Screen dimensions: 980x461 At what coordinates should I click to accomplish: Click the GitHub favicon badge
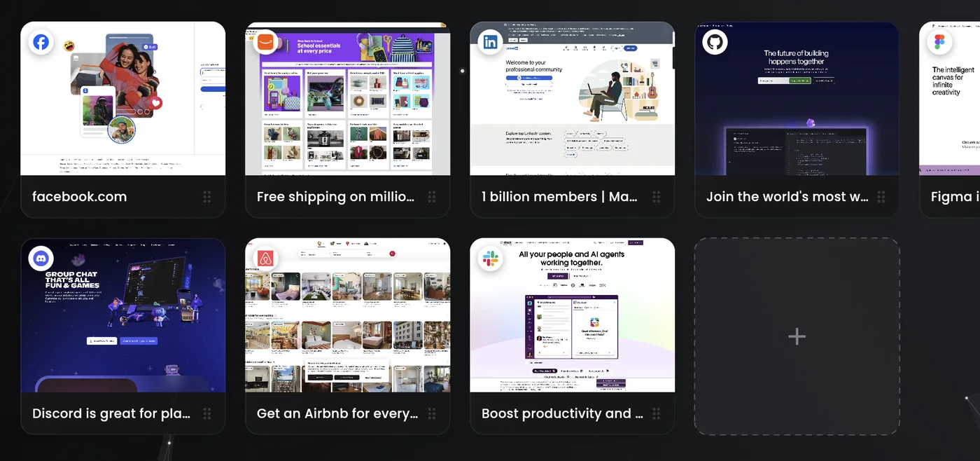(715, 42)
